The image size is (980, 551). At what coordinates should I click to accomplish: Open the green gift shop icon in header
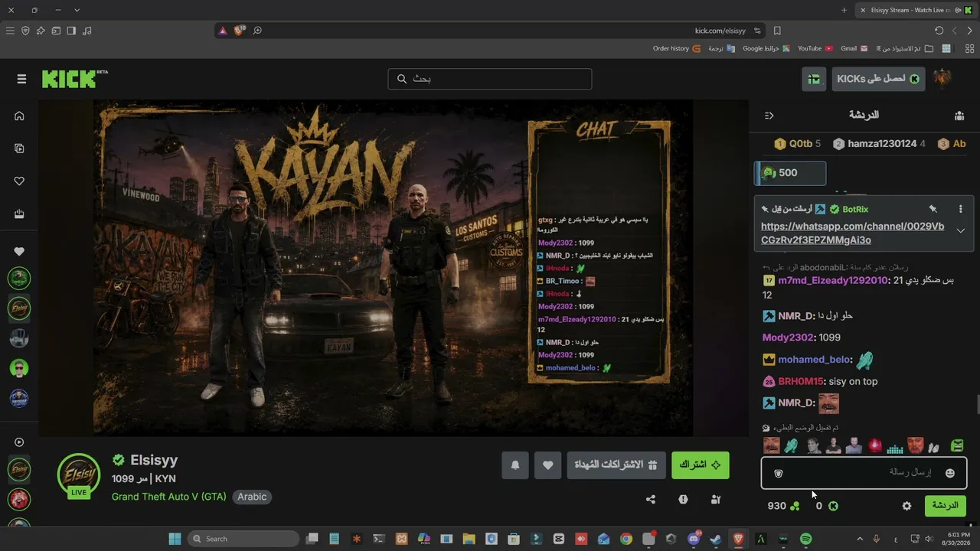(x=814, y=79)
